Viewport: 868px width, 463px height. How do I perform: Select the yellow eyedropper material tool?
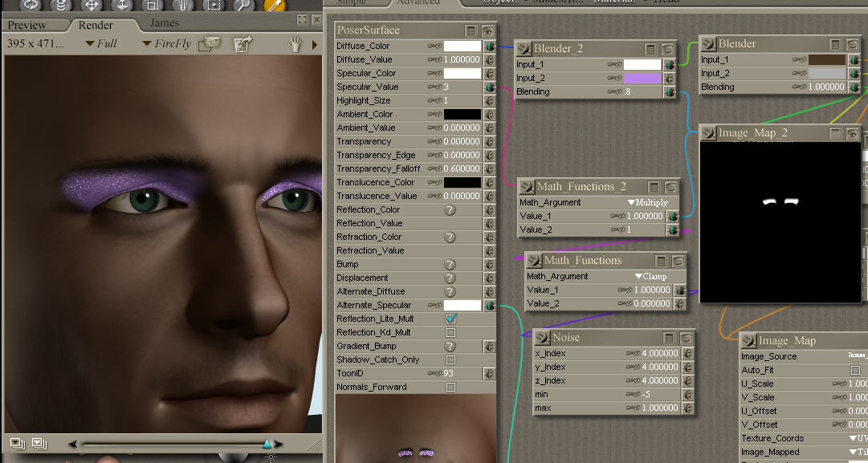click(275, 4)
